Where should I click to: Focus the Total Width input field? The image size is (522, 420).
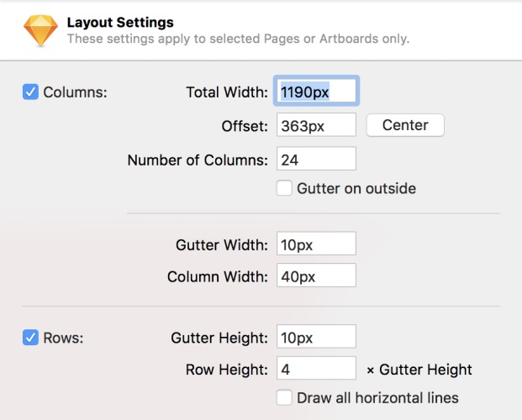pyautogui.click(x=316, y=92)
